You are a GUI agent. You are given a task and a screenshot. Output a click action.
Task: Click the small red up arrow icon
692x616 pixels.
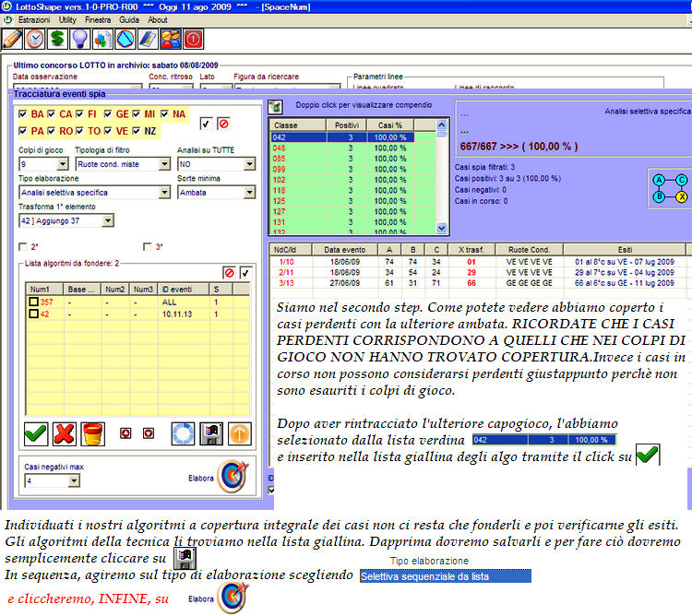pos(125,433)
